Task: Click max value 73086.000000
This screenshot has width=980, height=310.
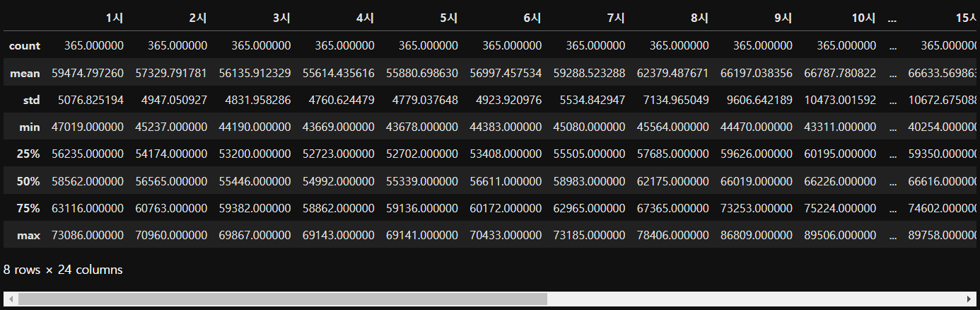Action: [88, 236]
